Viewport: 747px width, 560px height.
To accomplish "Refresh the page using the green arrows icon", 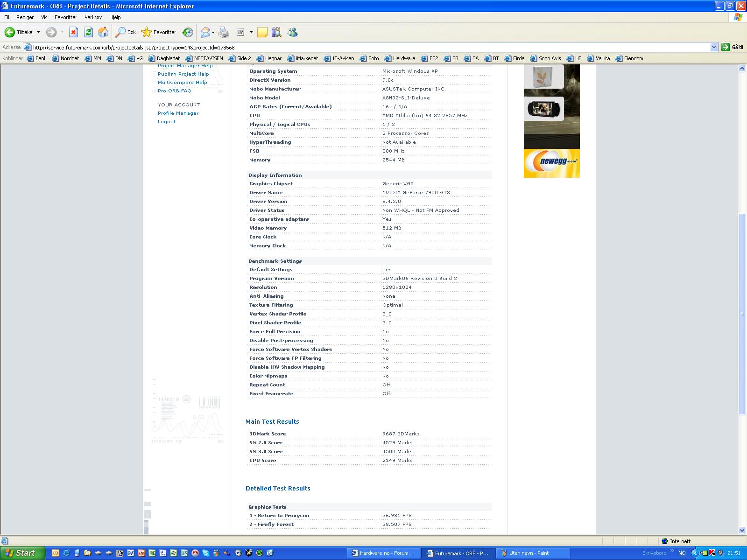I will click(88, 32).
